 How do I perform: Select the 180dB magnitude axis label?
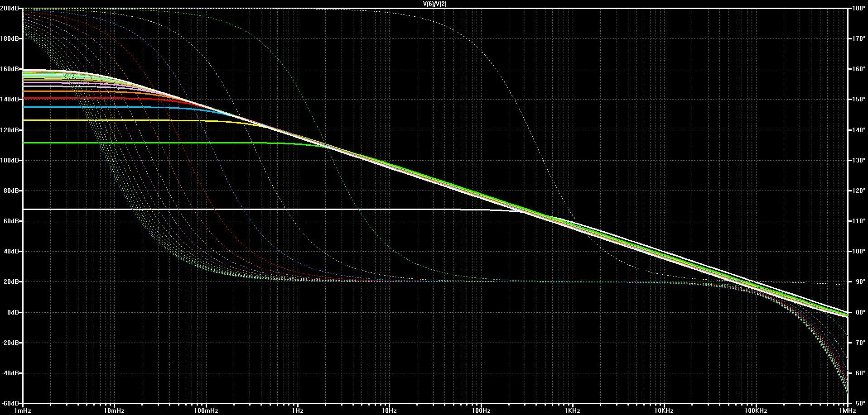tap(10, 38)
